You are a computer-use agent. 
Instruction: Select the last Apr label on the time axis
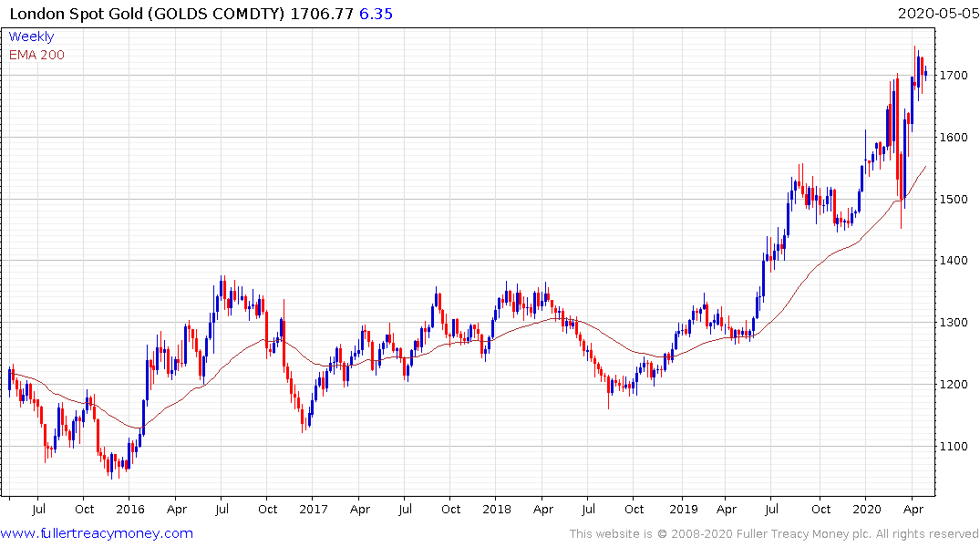[913, 510]
